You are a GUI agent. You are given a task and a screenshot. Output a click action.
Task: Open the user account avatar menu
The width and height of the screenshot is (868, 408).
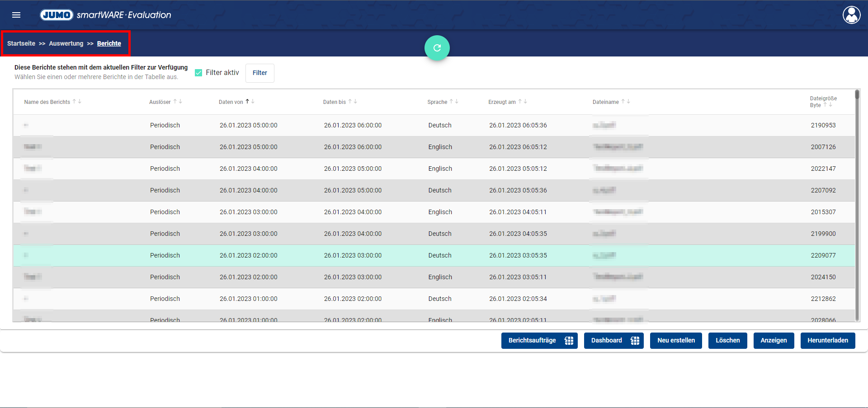click(x=851, y=15)
